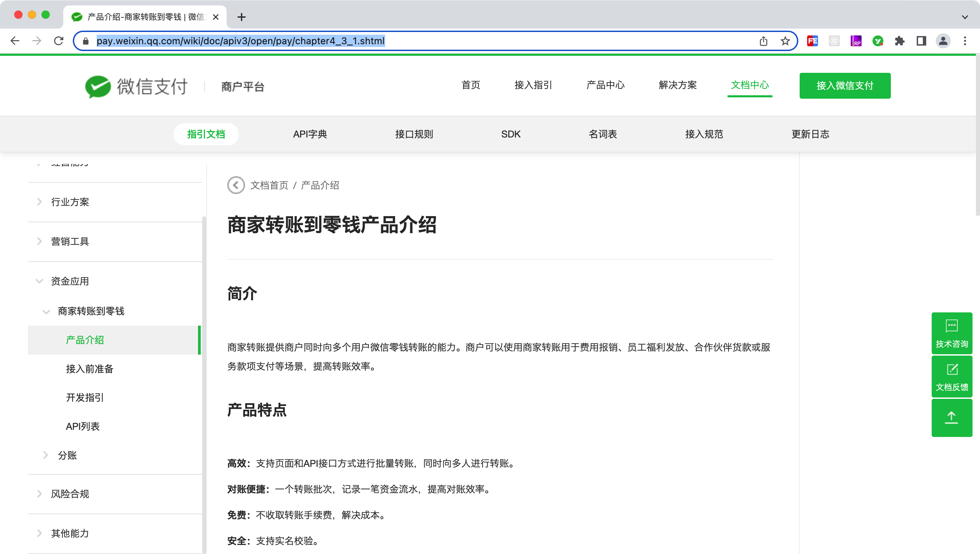
Task: Open the 文档反馈 feedback widget
Action: point(951,377)
